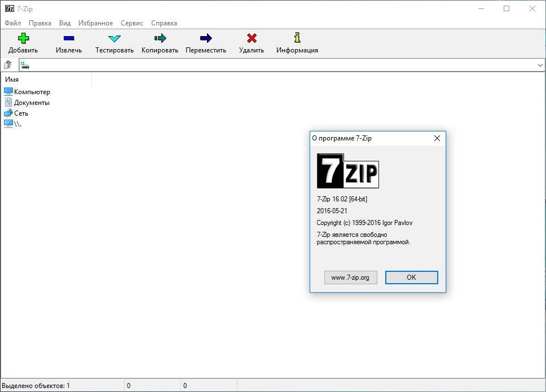Click the Добавить toolbar label
546x392 pixels.
pyautogui.click(x=23, y=50)
